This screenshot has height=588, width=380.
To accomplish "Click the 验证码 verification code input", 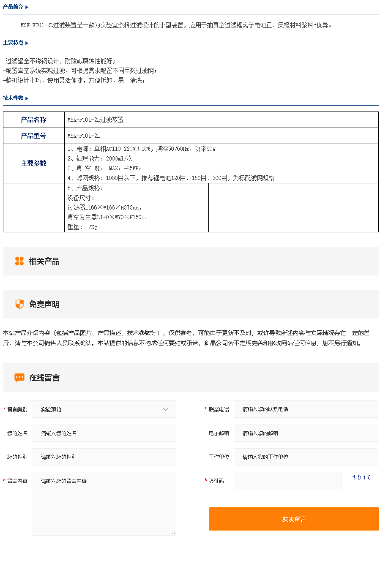I will [x=287, y=481].
